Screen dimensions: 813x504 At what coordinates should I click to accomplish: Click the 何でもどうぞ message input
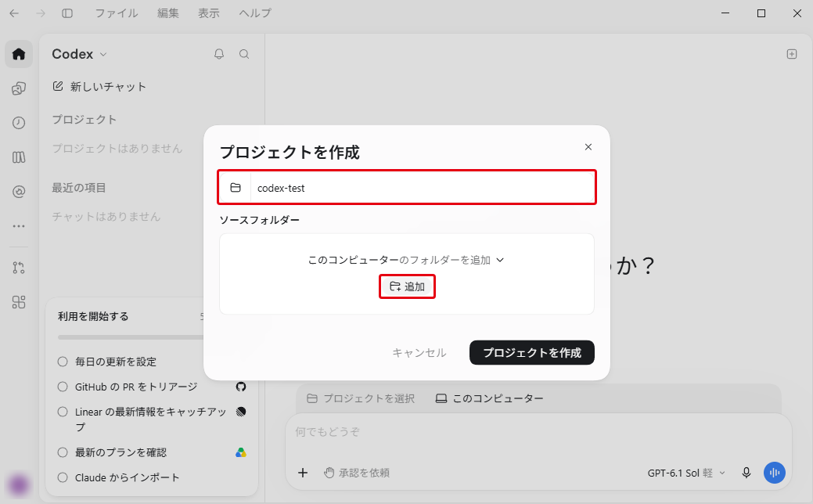coord(538,432)
